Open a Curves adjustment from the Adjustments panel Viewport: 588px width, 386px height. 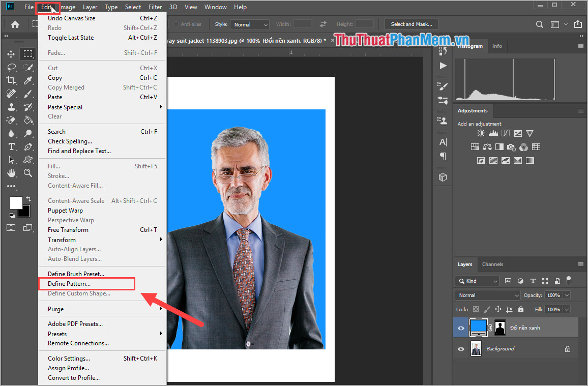point(505,133)
